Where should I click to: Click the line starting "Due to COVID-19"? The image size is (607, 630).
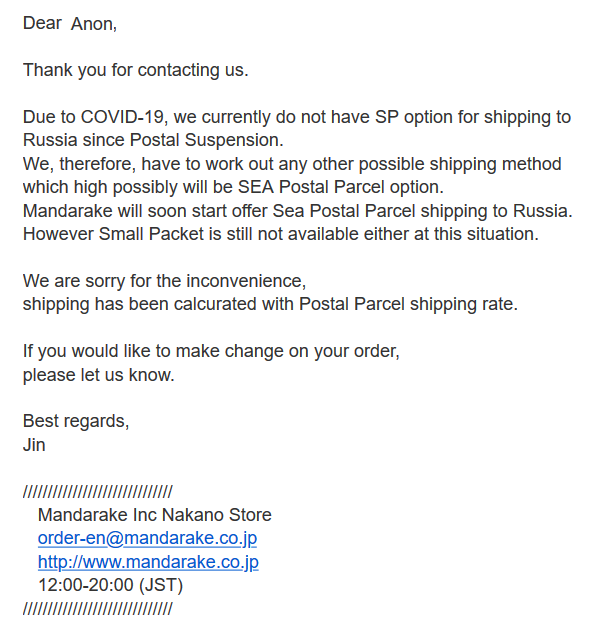(297, 117)
